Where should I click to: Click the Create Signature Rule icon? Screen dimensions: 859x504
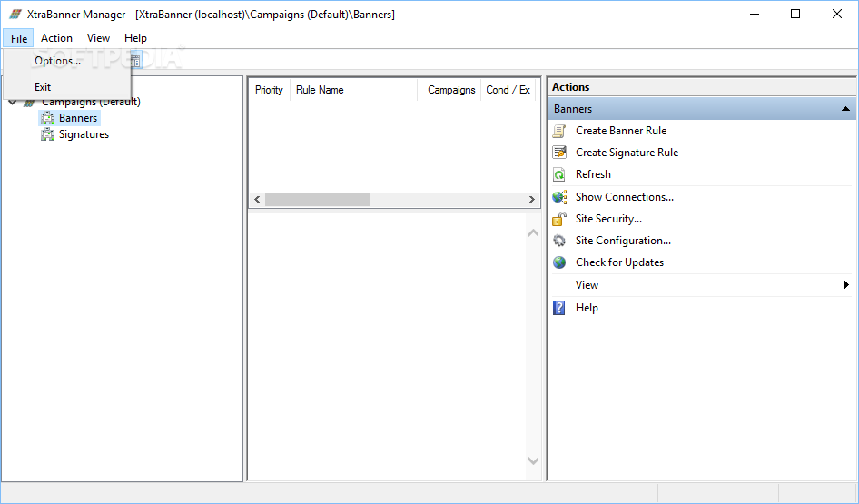558,153
